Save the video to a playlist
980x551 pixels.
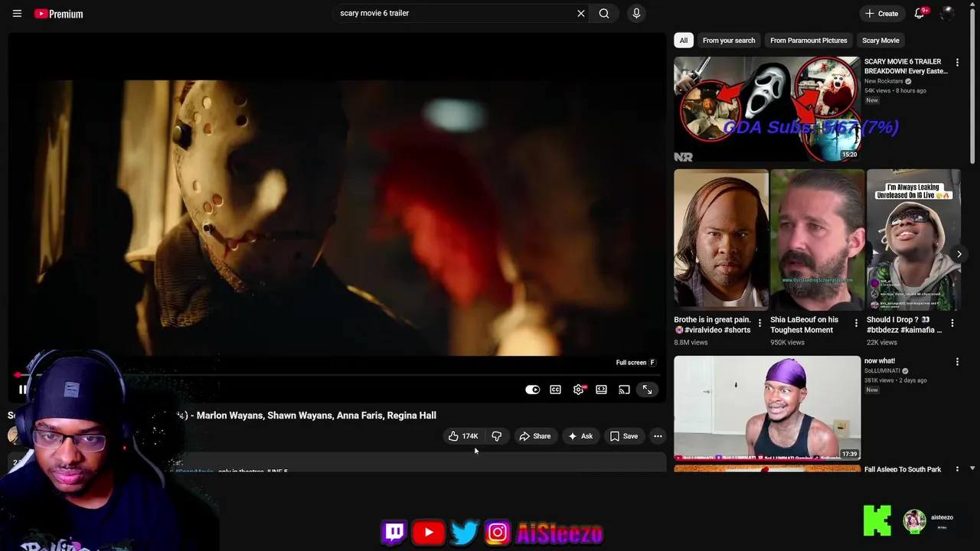pos(624,436)
